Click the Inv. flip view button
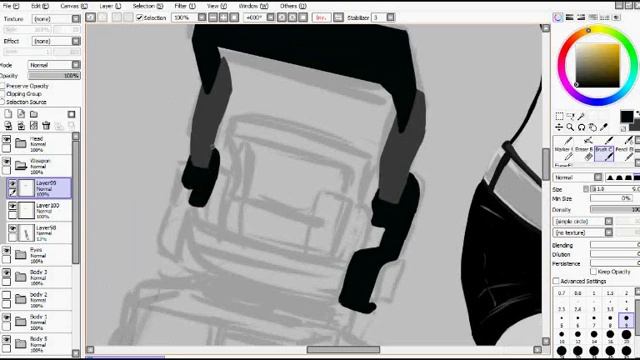The height and width of the screenshot is (360, 640). tap(322, 18)
